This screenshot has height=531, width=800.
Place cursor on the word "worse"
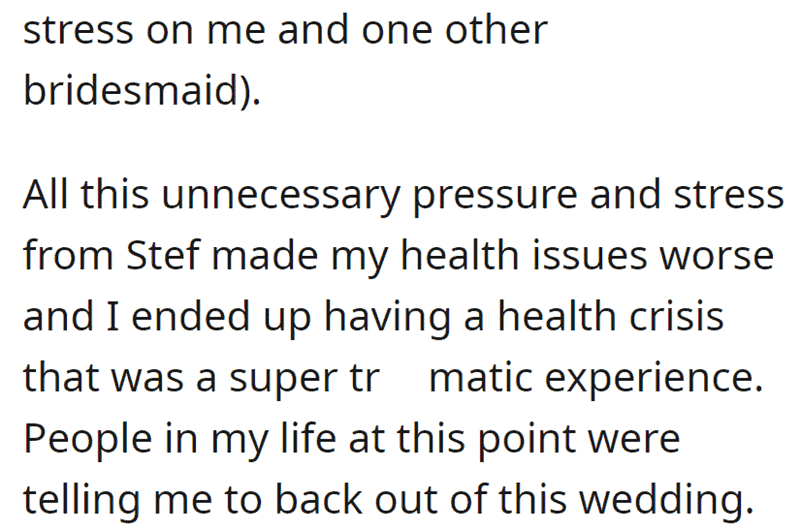click(717, 257)
